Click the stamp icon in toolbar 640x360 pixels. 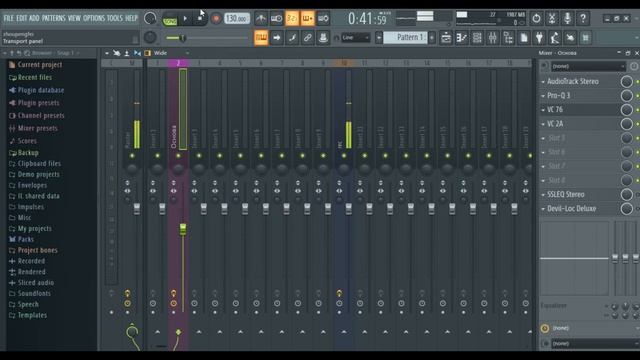click(x=323, y=38)
